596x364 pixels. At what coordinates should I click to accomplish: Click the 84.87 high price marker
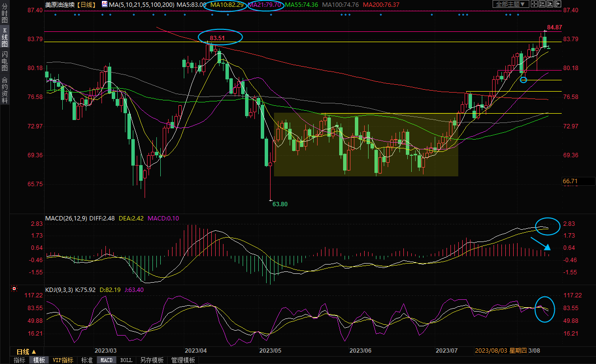click(554, 27)
